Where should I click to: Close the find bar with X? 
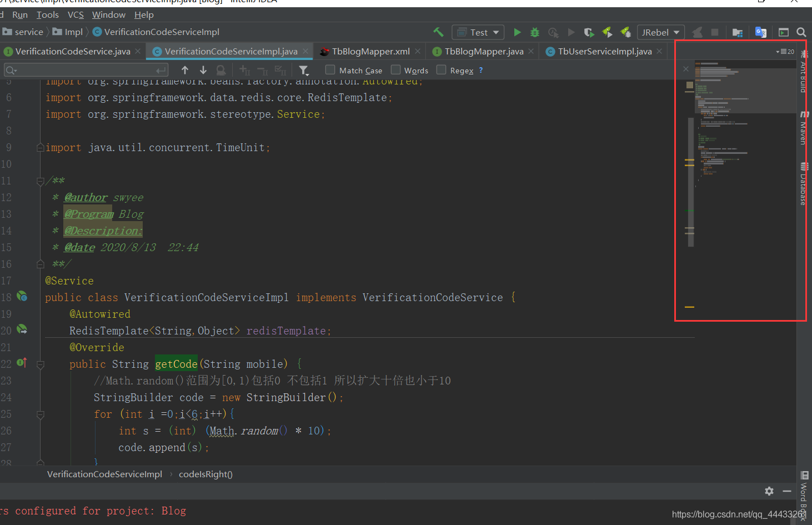coord(686,69)
